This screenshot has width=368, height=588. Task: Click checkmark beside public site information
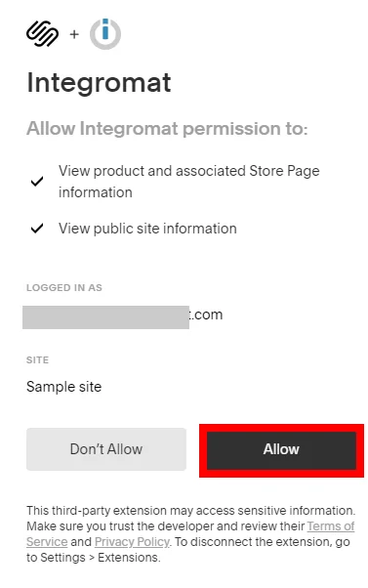pos(37,228)
